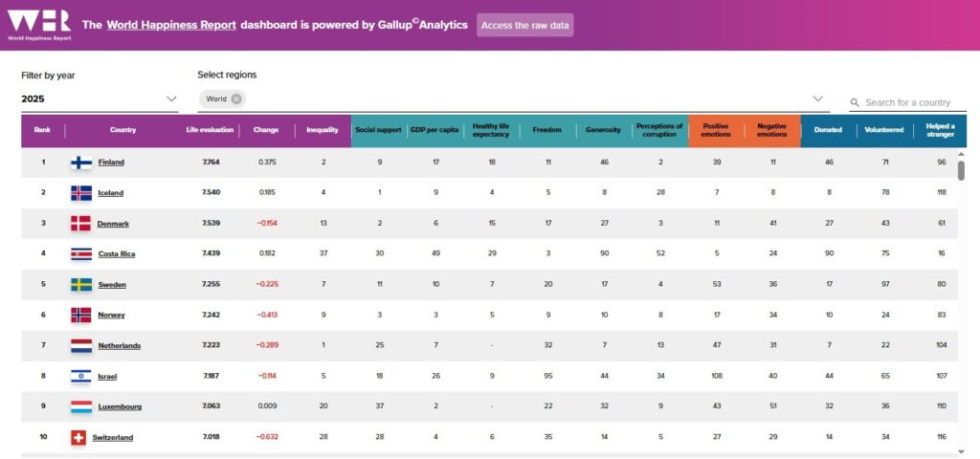This screenshot has height=459, width=980.
Task: Remove the World region chip
Action: 236,98
